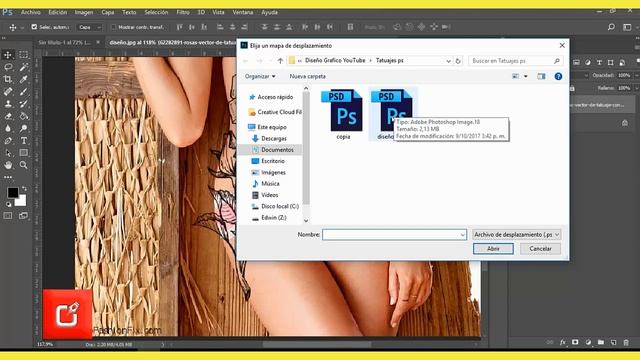Go up one folder level
Image resolution: width=640 pixels, height=360 pixels.
click(x=280, y=61)
